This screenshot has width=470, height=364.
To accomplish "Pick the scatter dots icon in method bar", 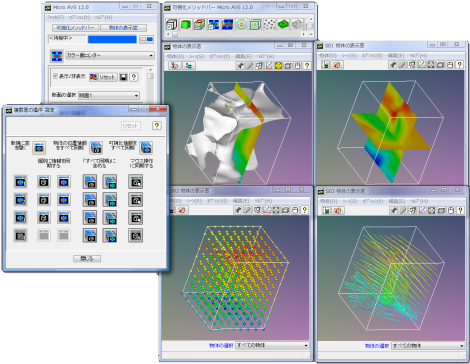I will [x=269, y=24].
